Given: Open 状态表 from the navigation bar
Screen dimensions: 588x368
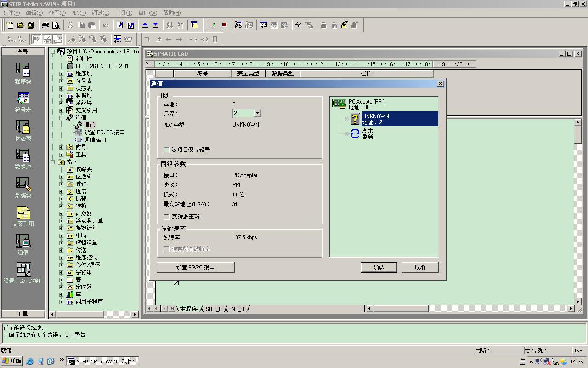Looking at the screenshot, I should (x=23, y=131).
